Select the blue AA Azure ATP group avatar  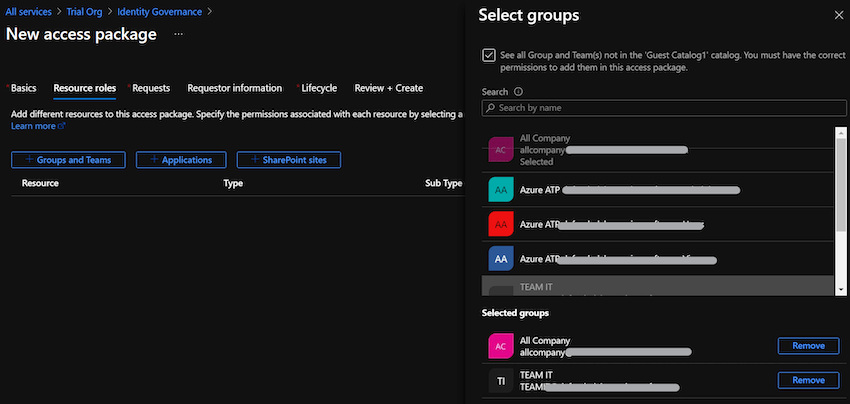[x=501, y=259]
